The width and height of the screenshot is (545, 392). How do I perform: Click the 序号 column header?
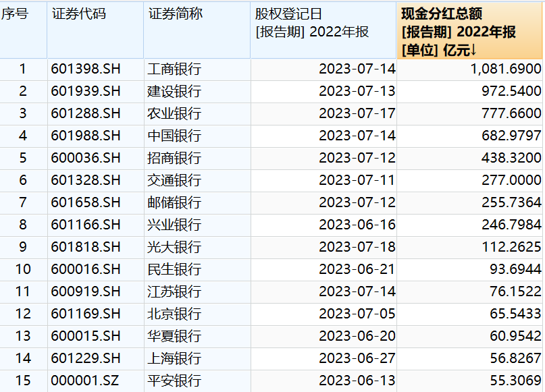click(23, 30)
